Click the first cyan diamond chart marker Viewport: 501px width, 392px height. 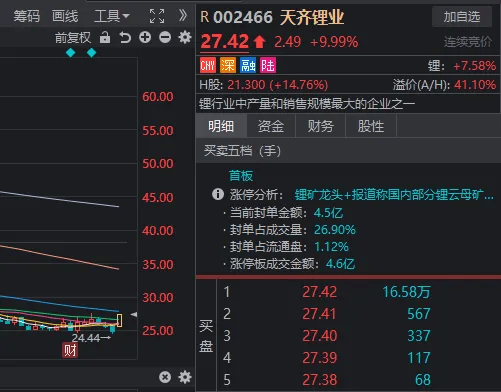[71, 53]
